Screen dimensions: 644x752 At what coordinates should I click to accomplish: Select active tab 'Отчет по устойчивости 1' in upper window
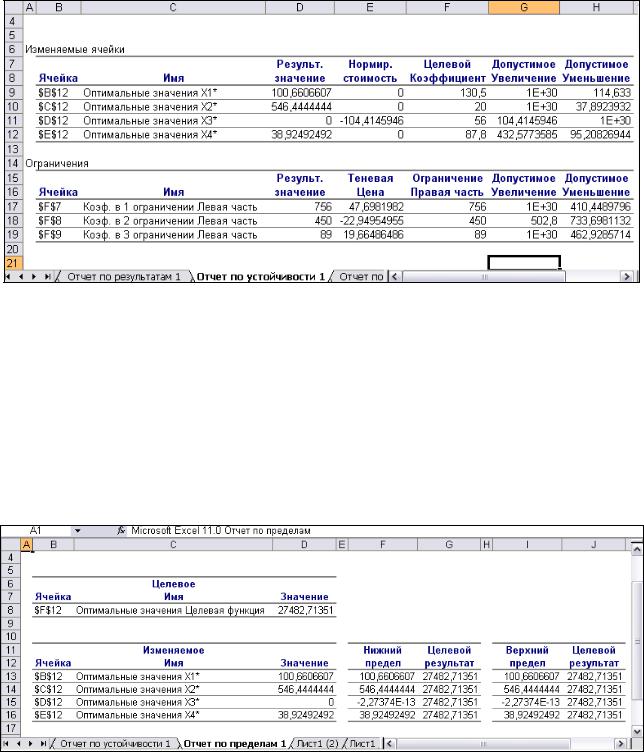(261, 277)
